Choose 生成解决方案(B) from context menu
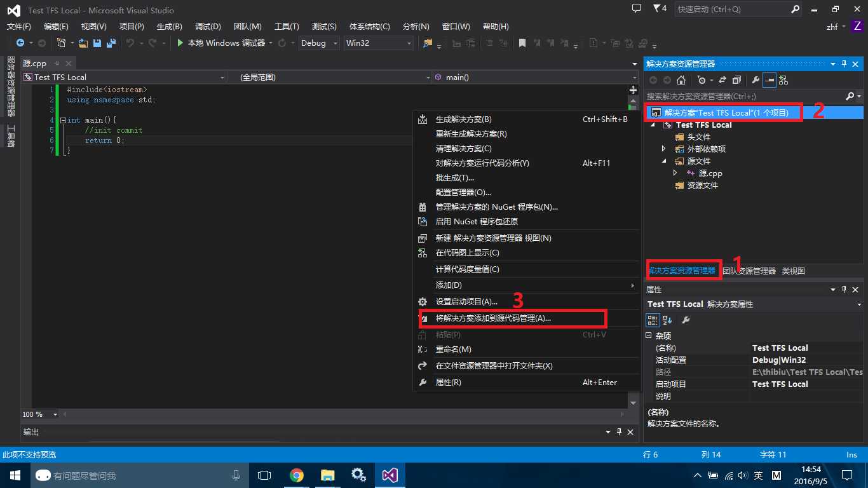This screenshot has height=488, width=868. (526, 119)
